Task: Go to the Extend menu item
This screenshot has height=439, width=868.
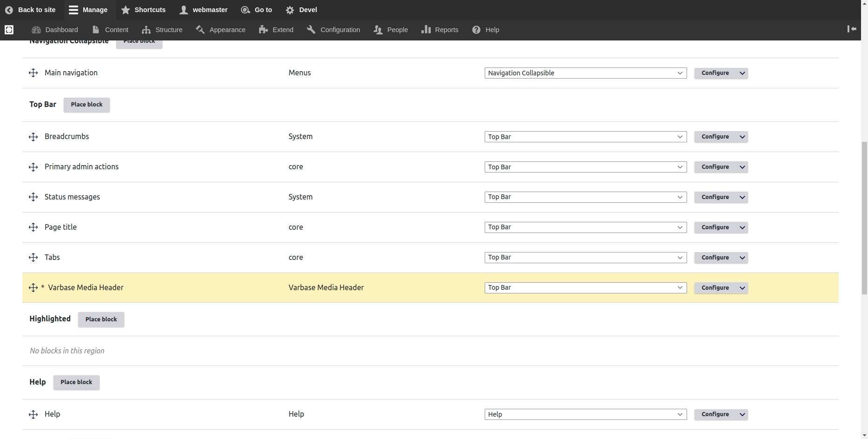Action: 276,30
